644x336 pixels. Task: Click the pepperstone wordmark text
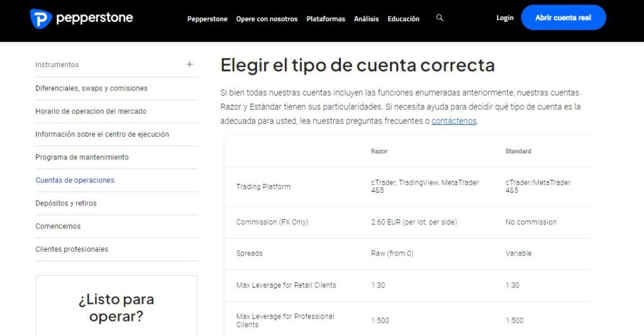(94, 18)
